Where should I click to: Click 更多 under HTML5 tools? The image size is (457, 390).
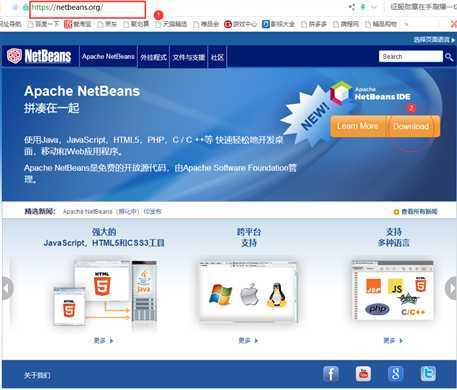point(103,340)
